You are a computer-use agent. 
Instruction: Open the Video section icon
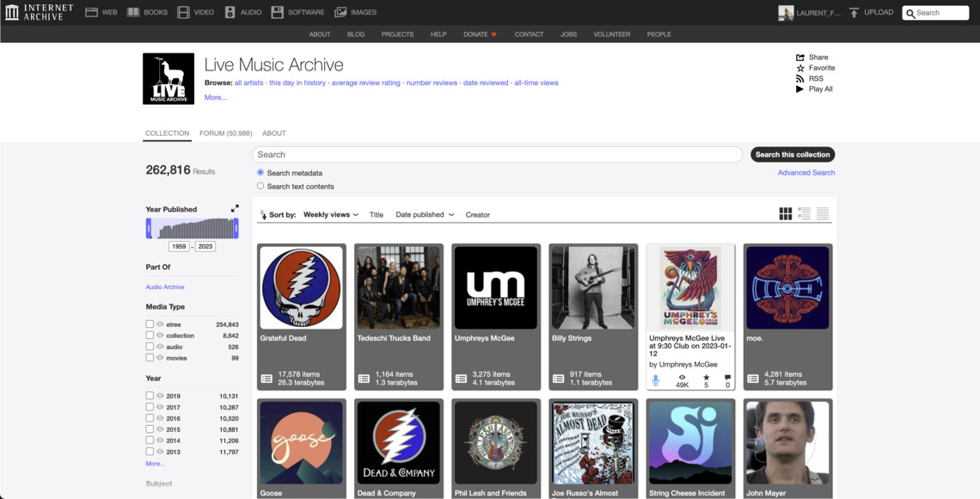coord(183,11)
